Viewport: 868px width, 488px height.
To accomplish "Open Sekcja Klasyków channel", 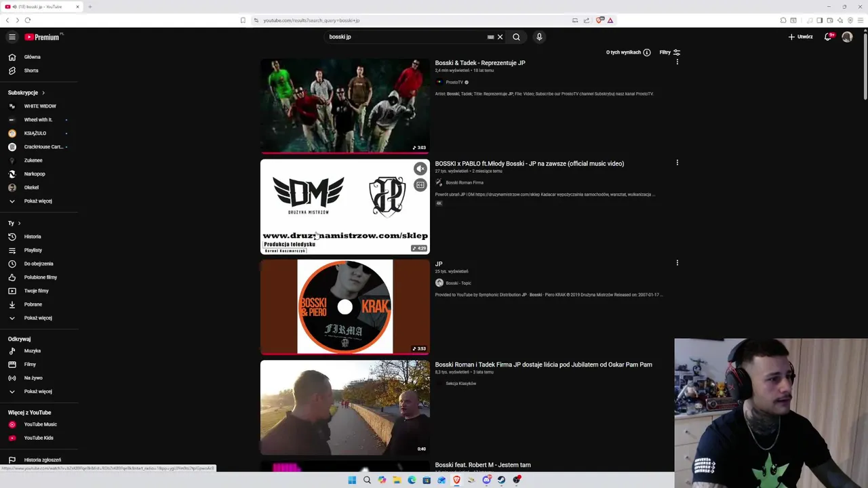I will (x=460, y=384).
